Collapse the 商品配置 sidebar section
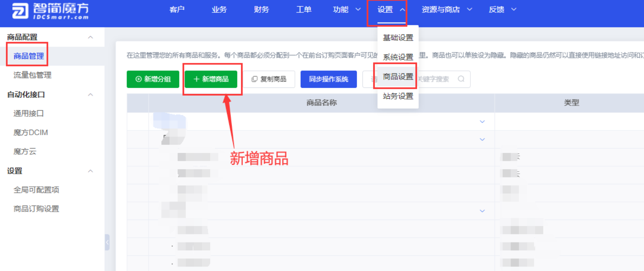 tap(91, 37)
